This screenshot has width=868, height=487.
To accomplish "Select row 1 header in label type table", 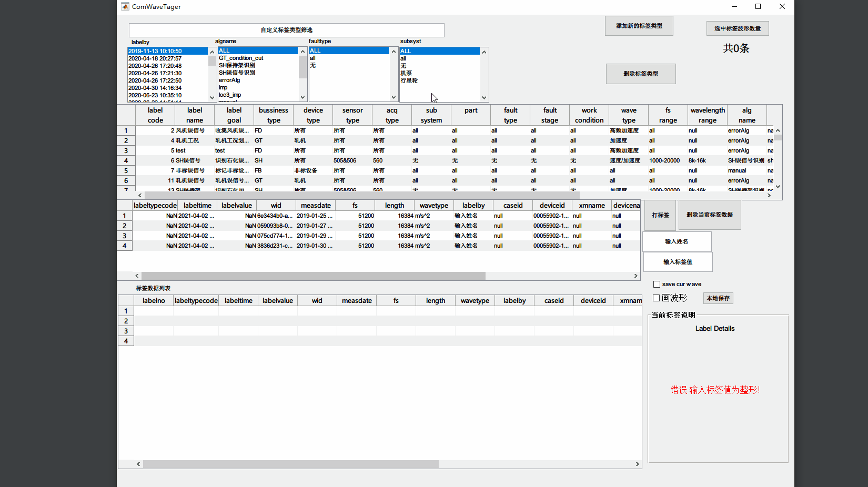I will tap(126, 130).
